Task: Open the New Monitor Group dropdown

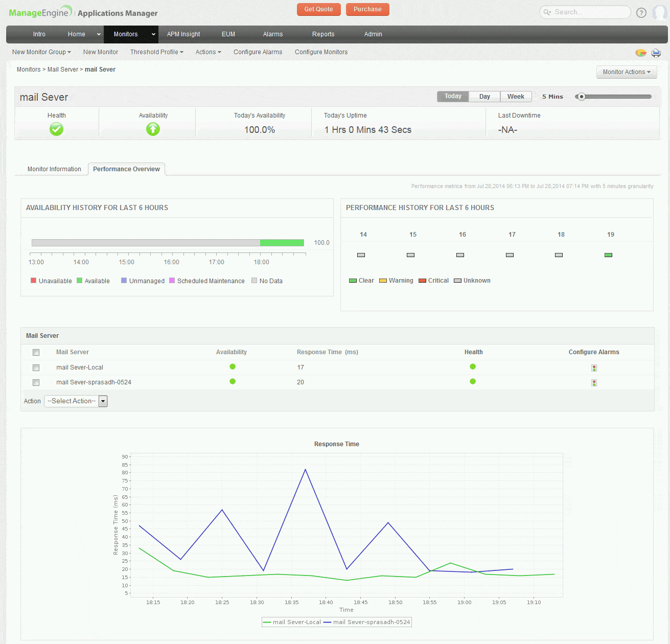Action: (x=41, y=52)
